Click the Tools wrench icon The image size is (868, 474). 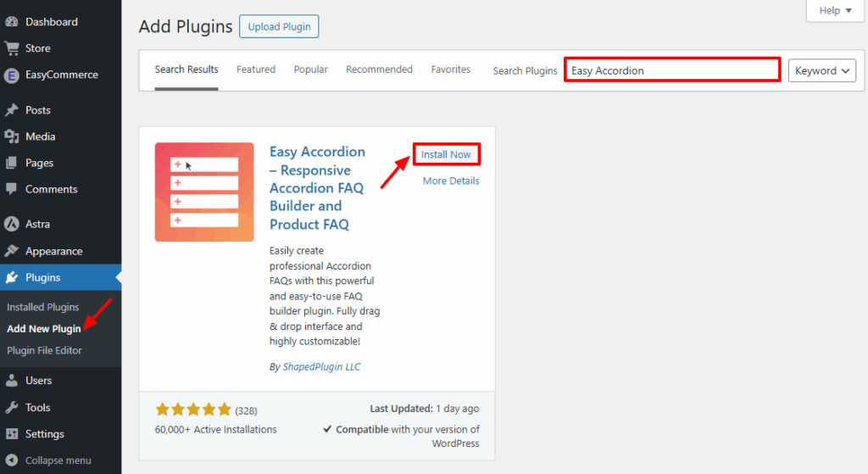point(12,408)
